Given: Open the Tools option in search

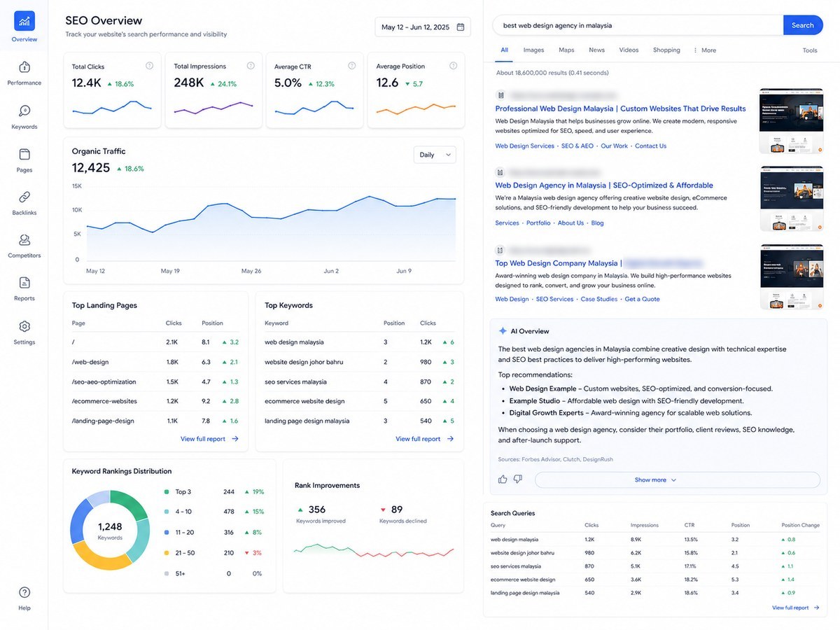Looking at the screenshot, I should (810, 50).
